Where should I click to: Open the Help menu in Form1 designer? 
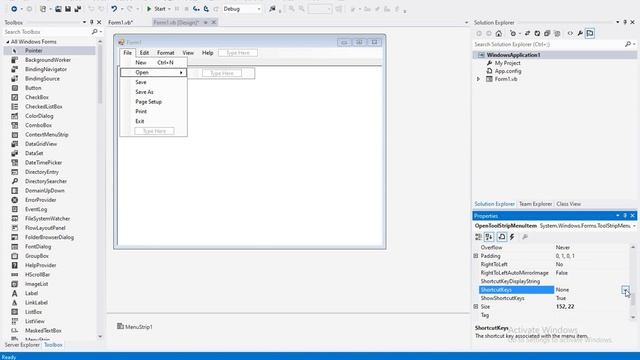(207, 53)
